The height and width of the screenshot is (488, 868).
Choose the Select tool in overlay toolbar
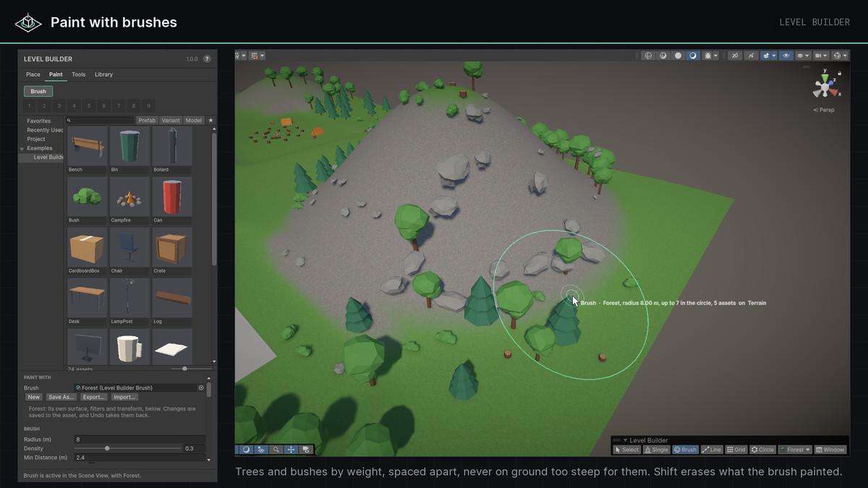[x=626, y=450]
